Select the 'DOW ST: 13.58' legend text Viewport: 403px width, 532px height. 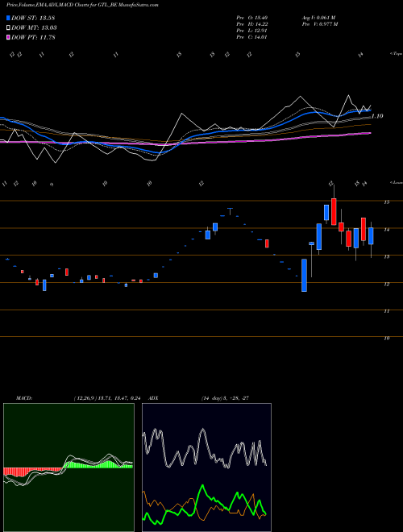click(33, 18)
